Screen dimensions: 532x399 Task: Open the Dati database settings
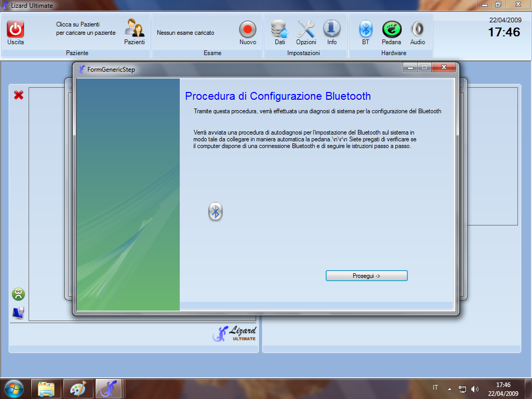coord(280,29)
